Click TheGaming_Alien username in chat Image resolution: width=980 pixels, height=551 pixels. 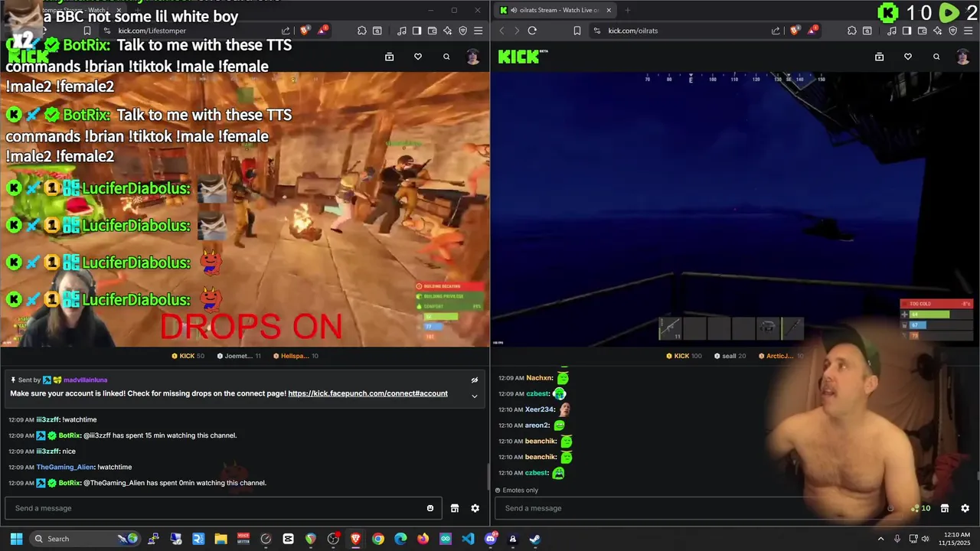click(x=65, y=467)
